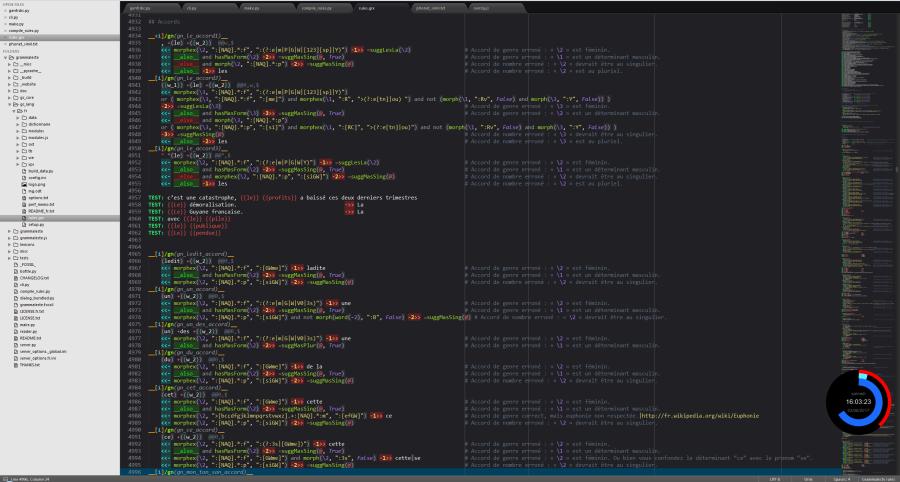Click the image file icon beside logo.png
Viewport: 900px width, 482px height.
click(24, 184)
